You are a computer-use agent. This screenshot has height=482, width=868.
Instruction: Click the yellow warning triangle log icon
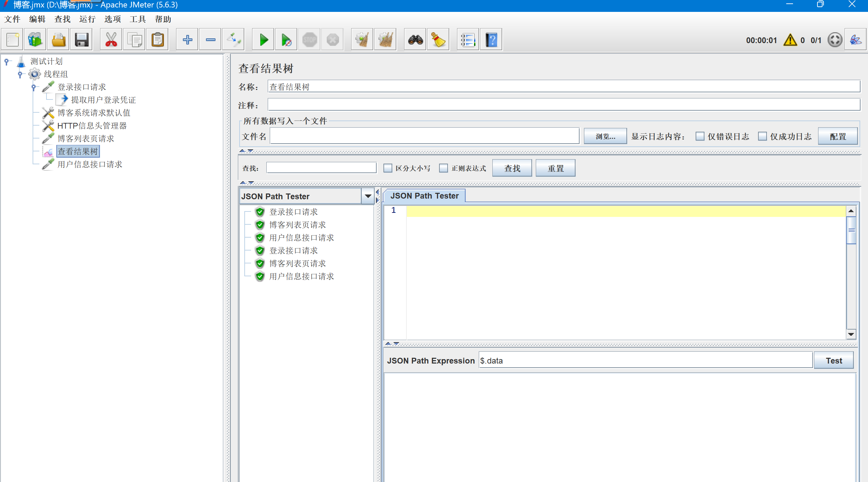[x=790, y=40]
